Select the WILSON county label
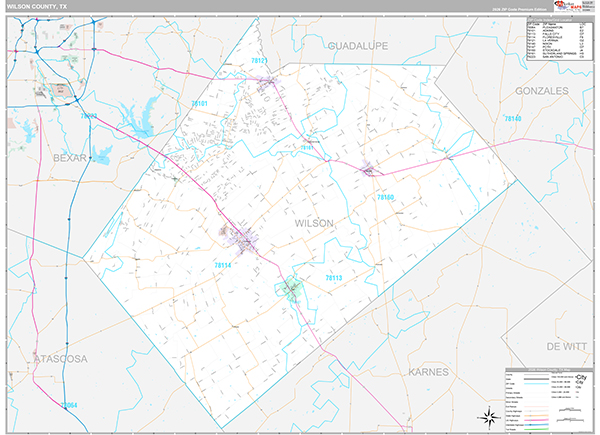Viewport: 600px width, 435px height. (x=314, y=223)
